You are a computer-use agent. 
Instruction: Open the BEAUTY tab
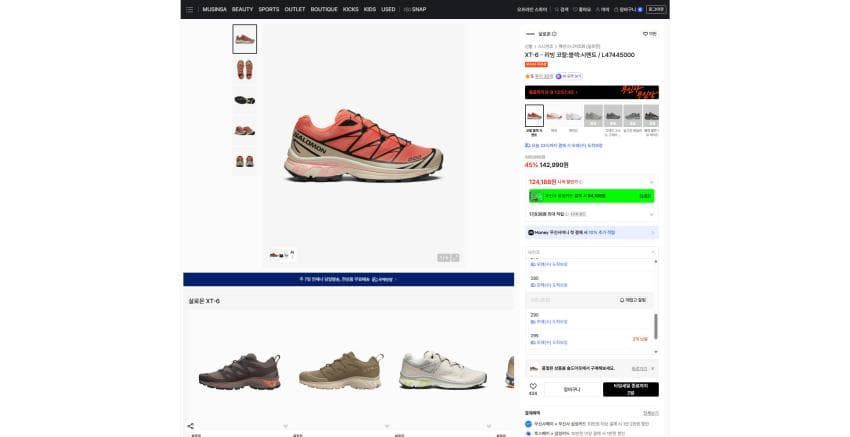pyautogui.click(x=242, y=9)
